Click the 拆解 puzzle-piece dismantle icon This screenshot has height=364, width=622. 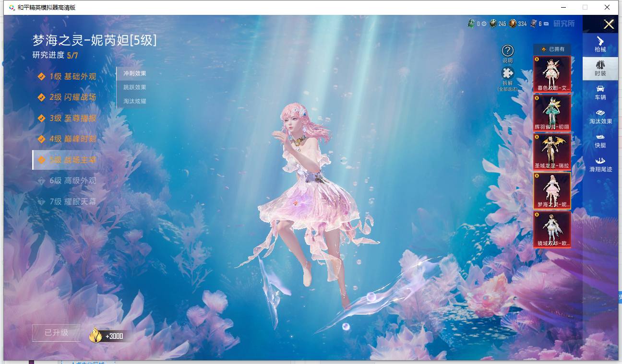508,73
